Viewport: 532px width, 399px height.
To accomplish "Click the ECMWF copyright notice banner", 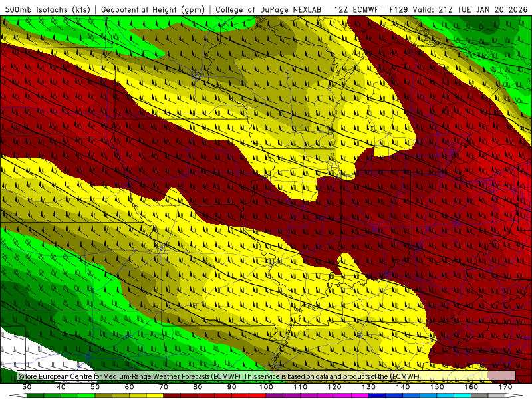I will (x=267, y=376).
